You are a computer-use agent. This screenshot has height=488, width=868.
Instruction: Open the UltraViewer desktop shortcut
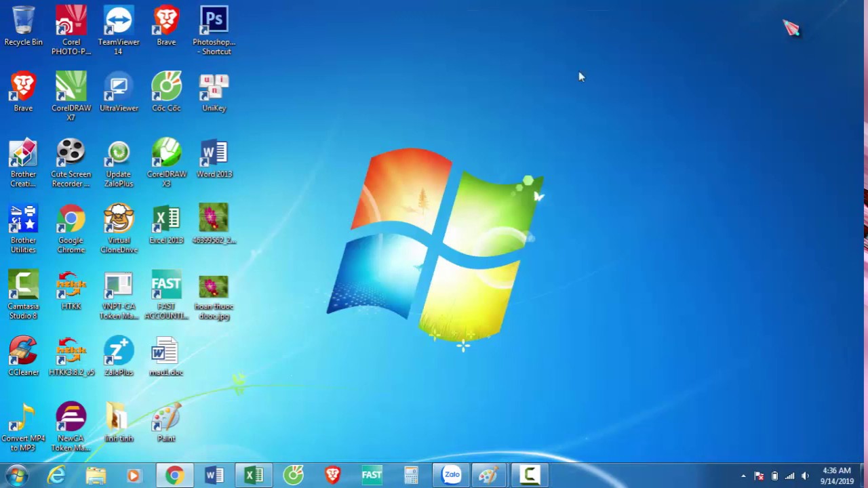tap(119, 92)
